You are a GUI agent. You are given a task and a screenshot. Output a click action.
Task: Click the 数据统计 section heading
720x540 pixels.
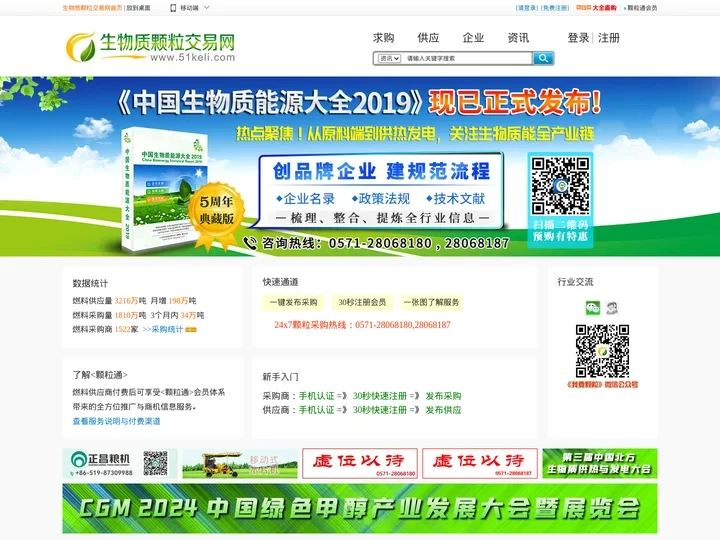90,283
